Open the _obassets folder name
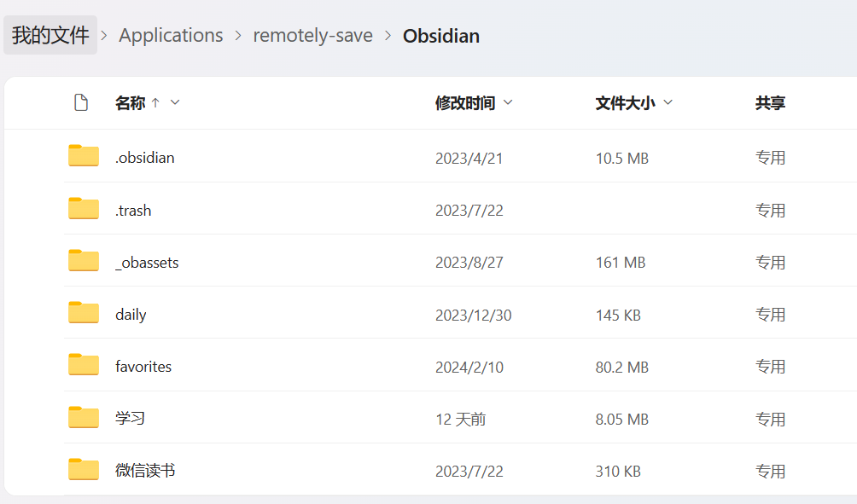Screen dimensions: 857x504 147,263
